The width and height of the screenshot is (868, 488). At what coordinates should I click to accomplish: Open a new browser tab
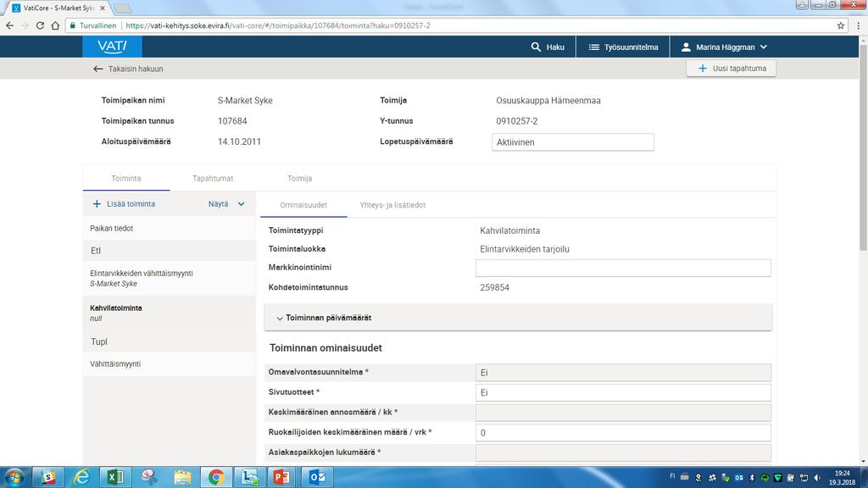(122, 8)
